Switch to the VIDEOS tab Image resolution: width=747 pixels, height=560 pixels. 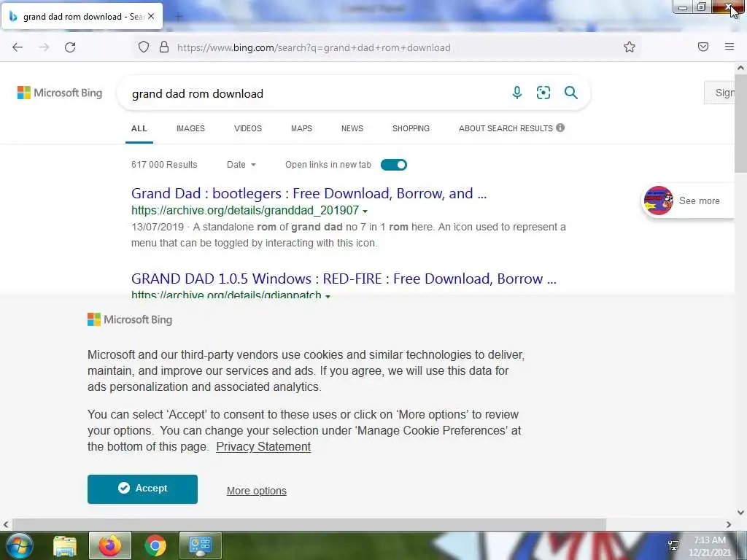[x=248, y=128]
